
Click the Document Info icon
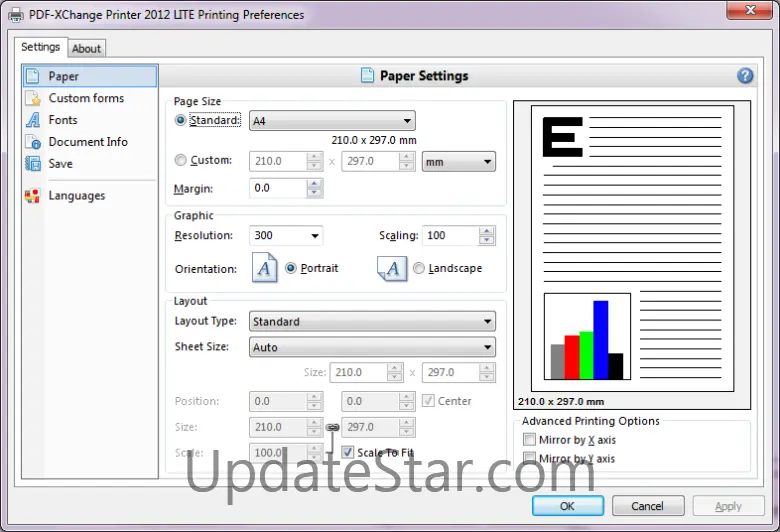coord(33,142)
